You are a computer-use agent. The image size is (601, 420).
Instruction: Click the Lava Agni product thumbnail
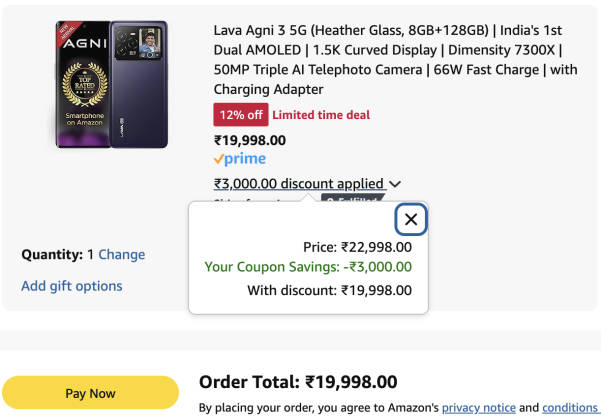[x=110, y=85]
